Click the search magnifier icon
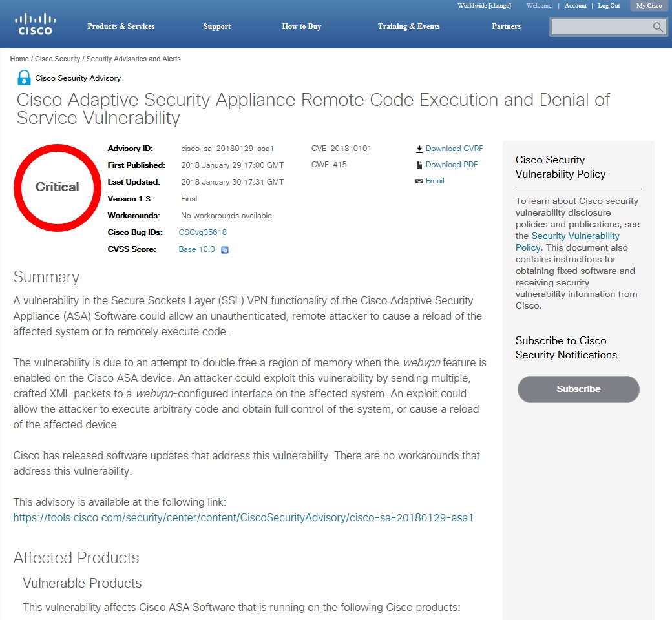672x620 pixels. click(658, 27)
